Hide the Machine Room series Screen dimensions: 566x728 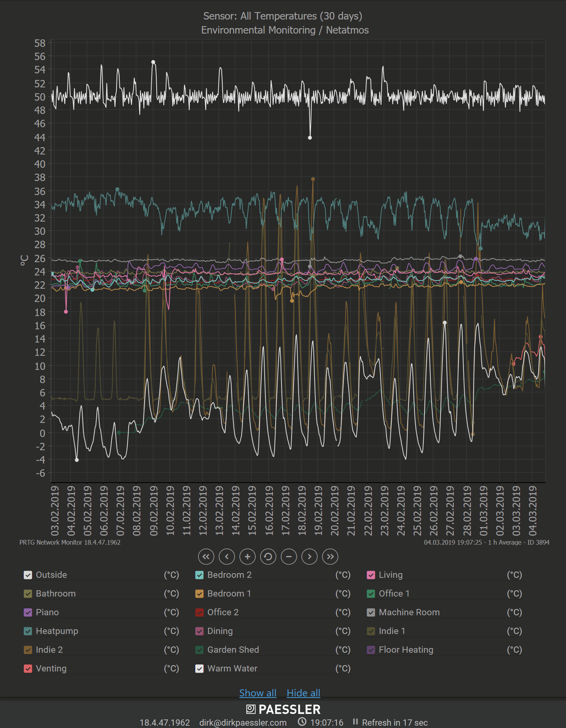[x=371, y=612]
